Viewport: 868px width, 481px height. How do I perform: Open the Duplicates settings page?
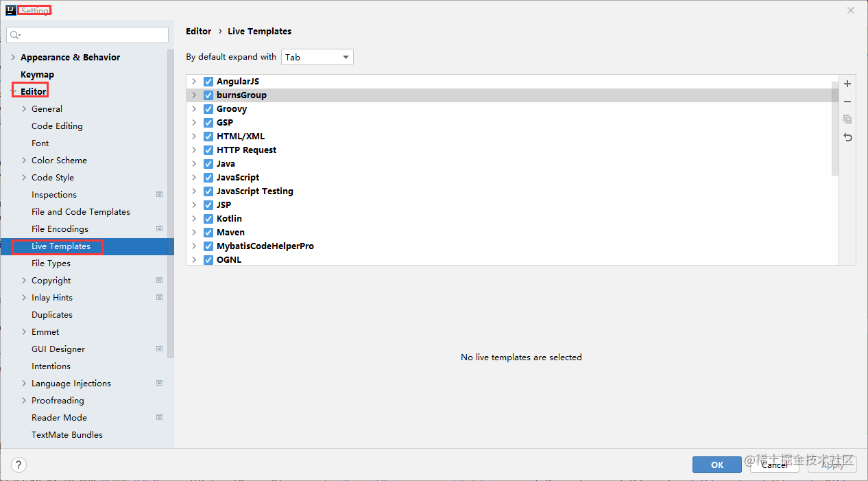click(52, 314)
